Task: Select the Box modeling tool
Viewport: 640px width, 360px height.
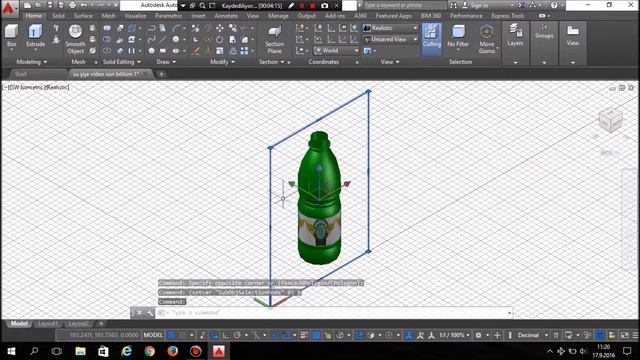Action: pos(11,36)
